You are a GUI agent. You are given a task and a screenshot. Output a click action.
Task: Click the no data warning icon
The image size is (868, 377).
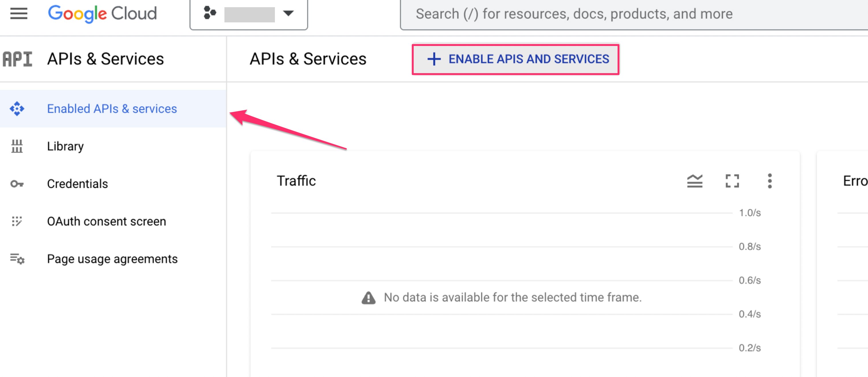[368, 298]
